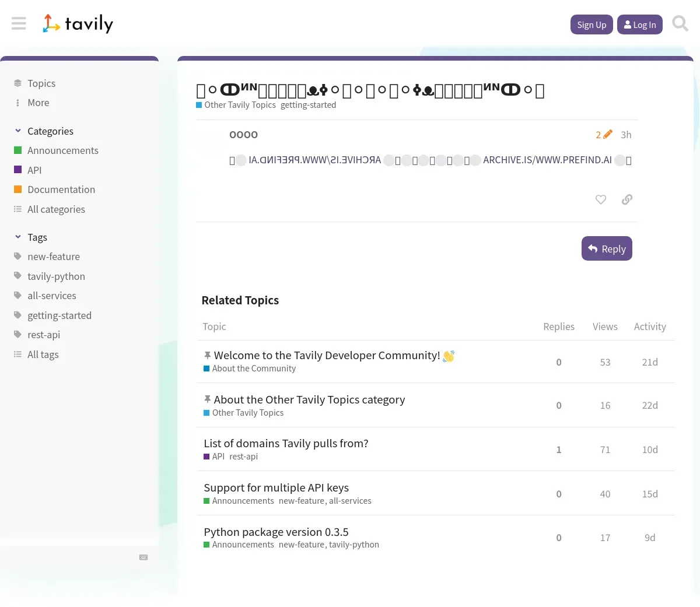
Task: Click the Views column header
Action: point(605,327)
